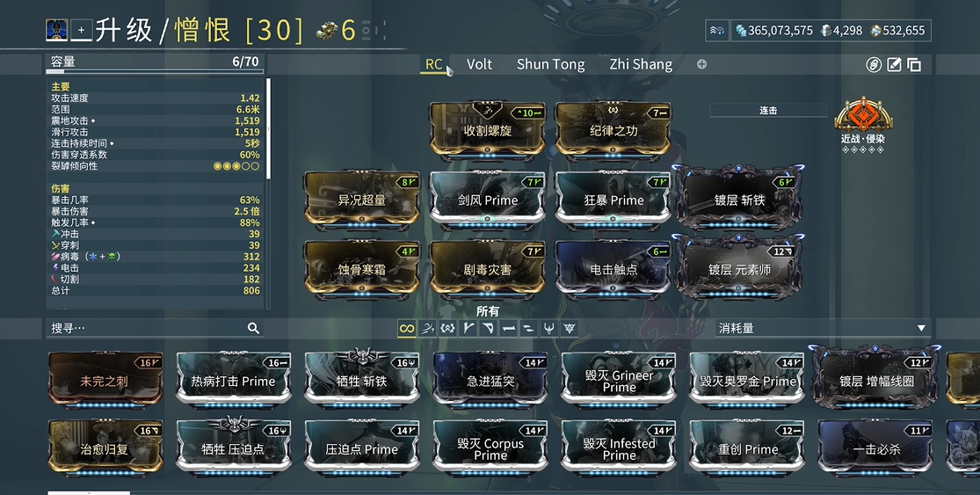This screenshot has width=980, height=495.
Task: Click the 近战·侵染 arcane slot emblem
Action: click(861, 116)
